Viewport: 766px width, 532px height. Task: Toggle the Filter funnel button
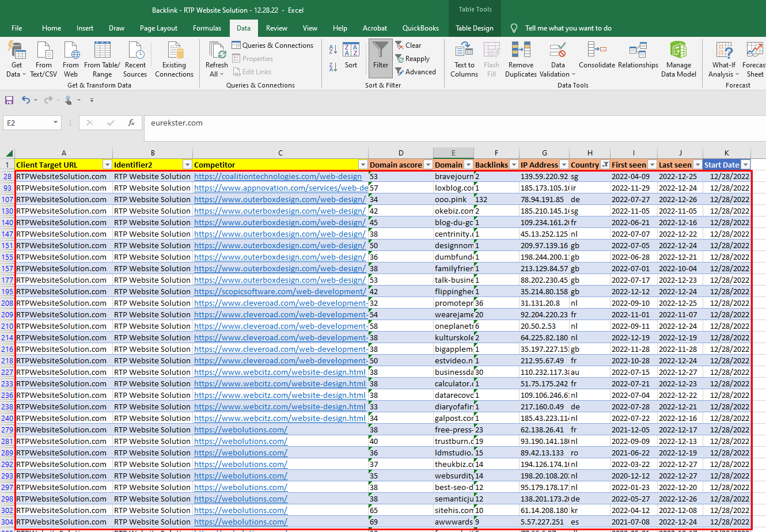[x=381, y=58]
